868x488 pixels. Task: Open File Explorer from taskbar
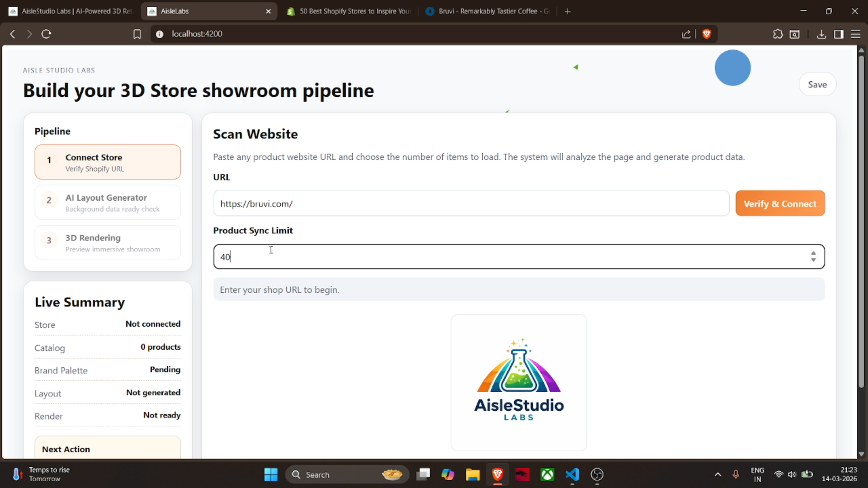point(472,474)
